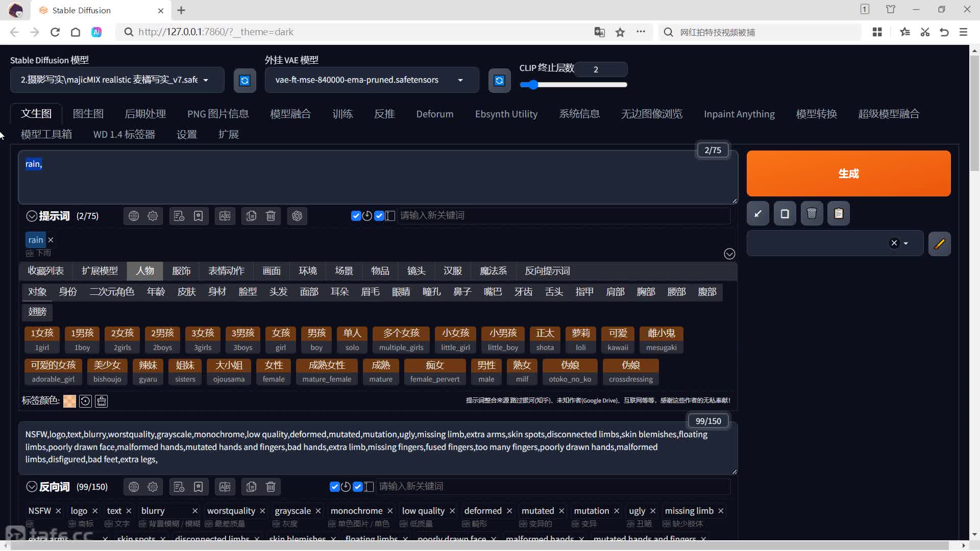Edit styles with the yellow pencil button
This screenshot has width=980, height=551.
940,243
